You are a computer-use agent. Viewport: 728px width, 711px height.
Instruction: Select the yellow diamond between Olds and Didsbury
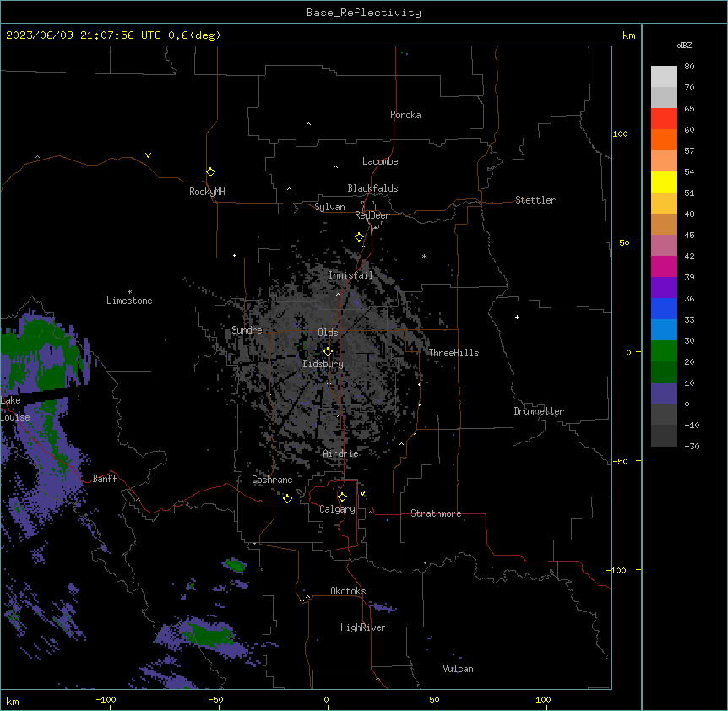(328, 352)
